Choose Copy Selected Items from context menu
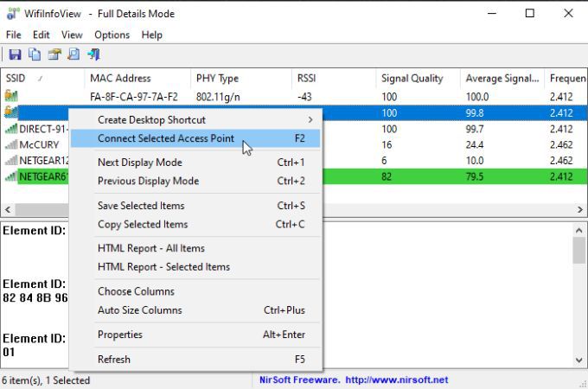The width and height of the screenshot is (588, 389). pos(195,224)
